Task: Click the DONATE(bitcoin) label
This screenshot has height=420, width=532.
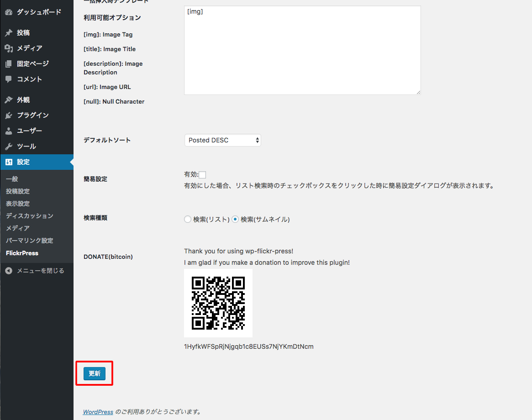Action: pos(108,257)
